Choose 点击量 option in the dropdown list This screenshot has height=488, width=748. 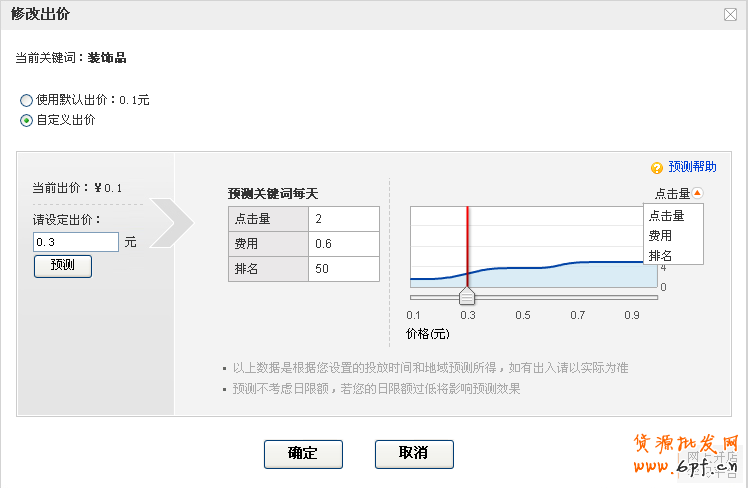pyautogui.click(x=667, y=216)
